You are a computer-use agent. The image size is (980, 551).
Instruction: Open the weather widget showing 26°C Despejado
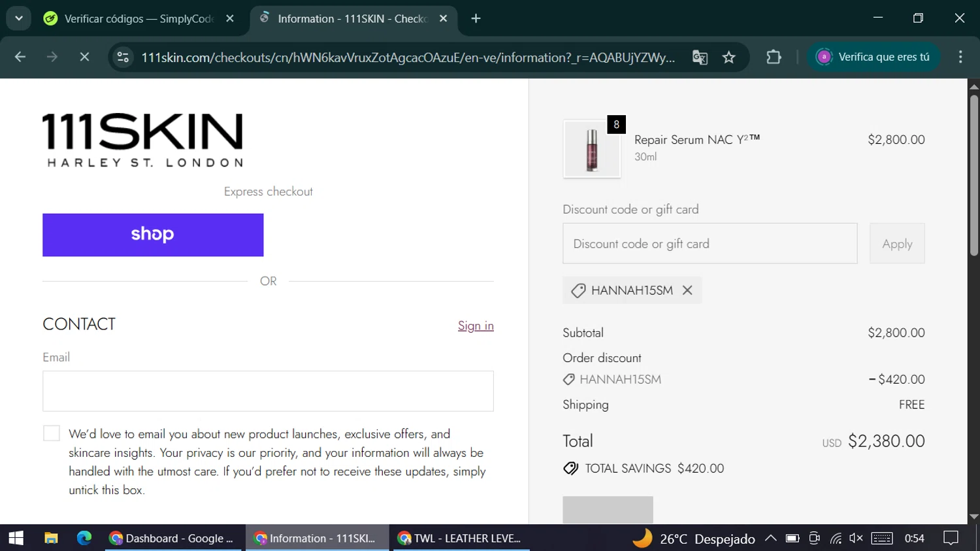pos(694,539)
